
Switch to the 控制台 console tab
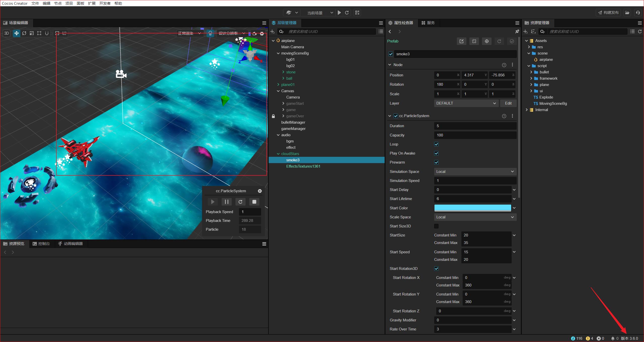click(x=42, y=244)
